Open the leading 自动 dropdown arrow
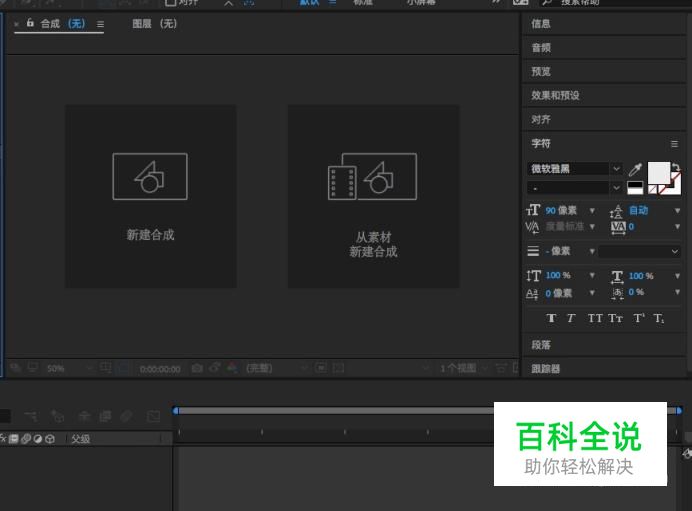The image size is (692, 511). coord(677,211)
